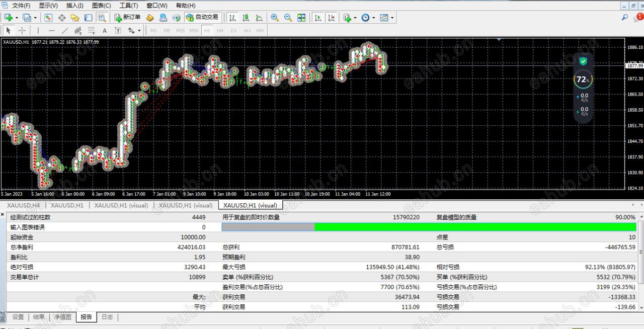This screenshot has height=329, width=644.
Task: Open the New Chart dropdown arrow
Action: [17, 18]
